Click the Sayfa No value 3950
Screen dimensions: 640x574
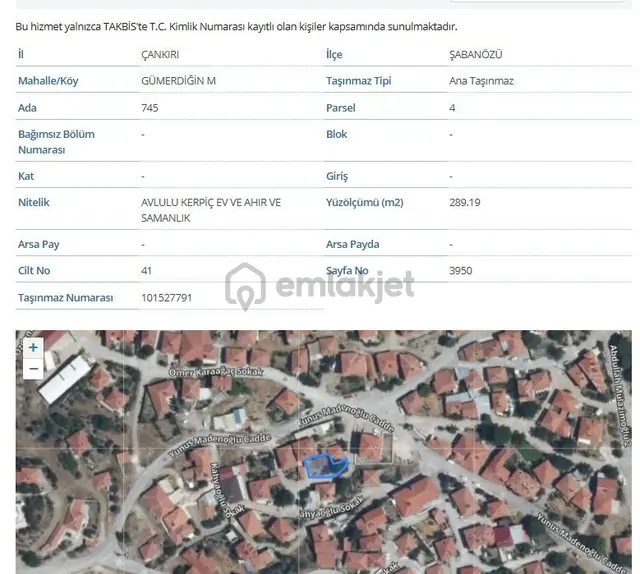[x=460, y=271]
